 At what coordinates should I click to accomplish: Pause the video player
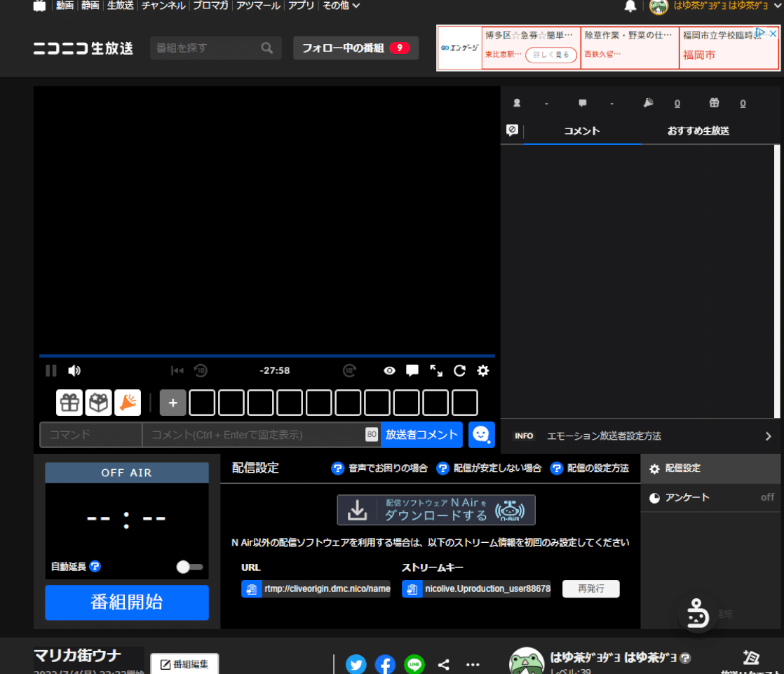click(x=50, y=370)
